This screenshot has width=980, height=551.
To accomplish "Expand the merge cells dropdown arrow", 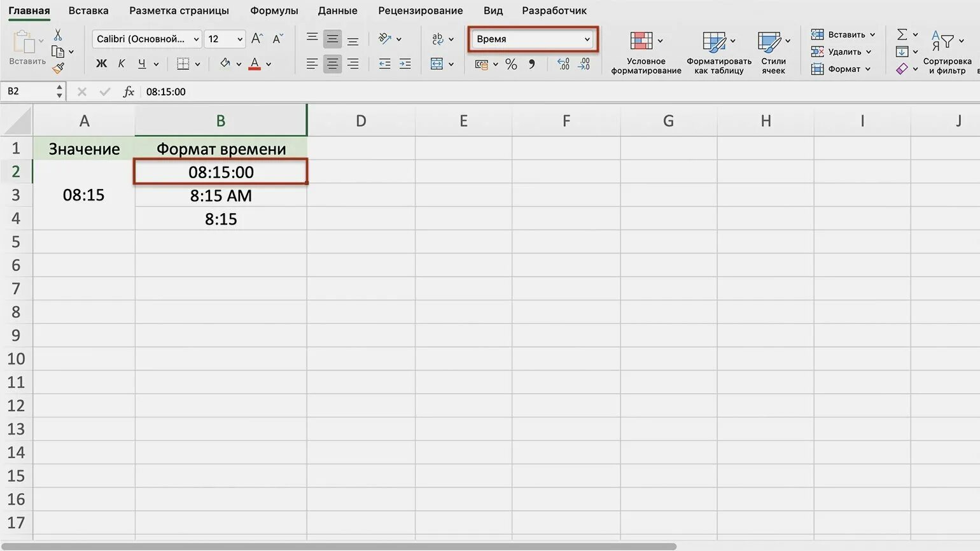I will click(x=451, y=64).
